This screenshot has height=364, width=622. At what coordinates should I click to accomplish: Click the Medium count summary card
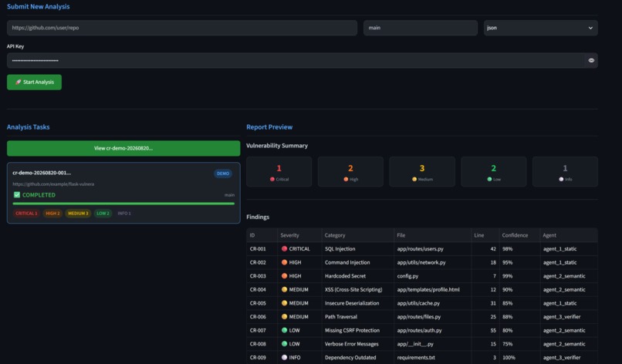pyautogui.click(x=421, y=172)
